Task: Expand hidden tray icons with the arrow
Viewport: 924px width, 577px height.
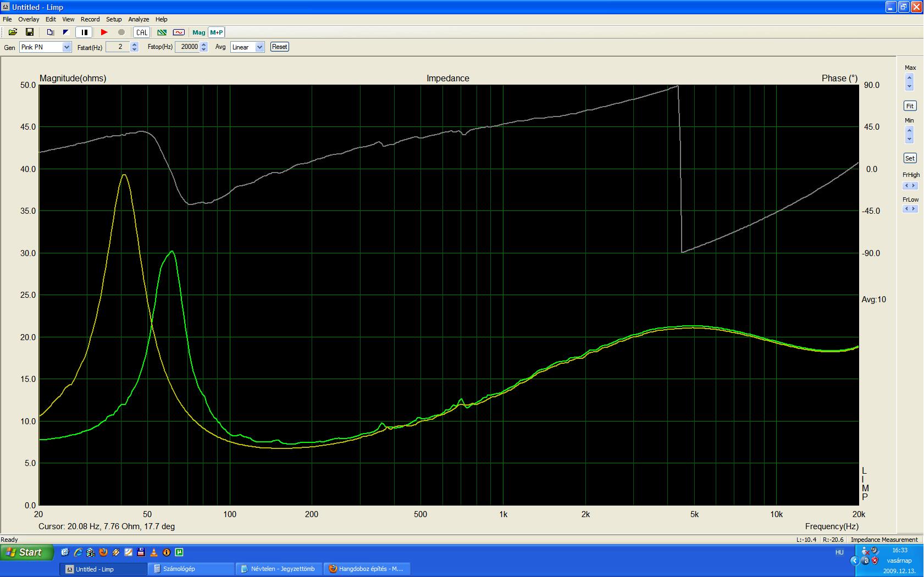Action: pos(855,561)
